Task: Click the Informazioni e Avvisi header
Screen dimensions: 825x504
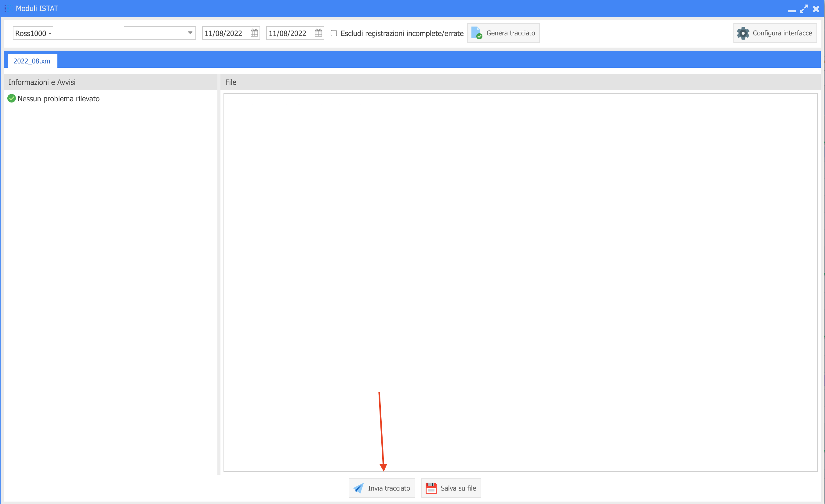Action: (x=111, y=82)
